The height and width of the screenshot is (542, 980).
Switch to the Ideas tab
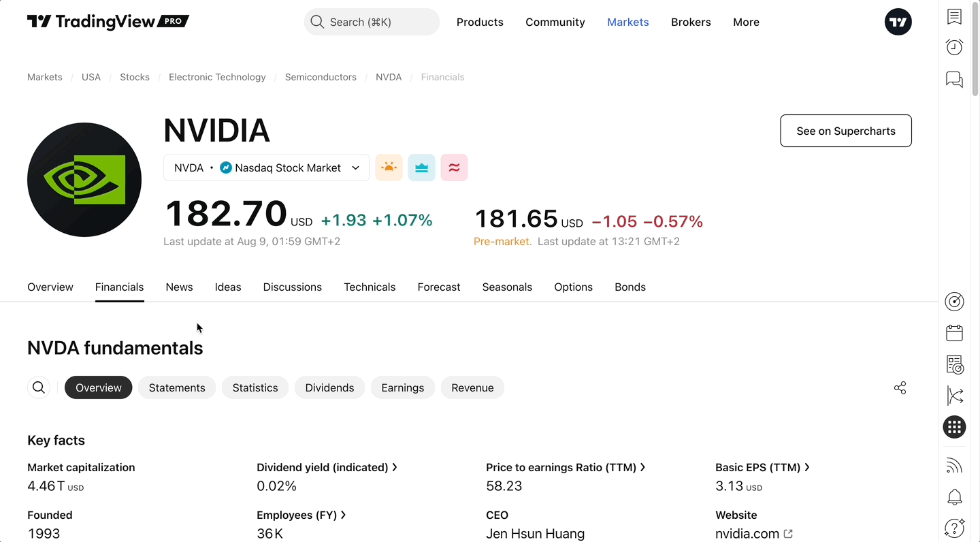[228, 287]
